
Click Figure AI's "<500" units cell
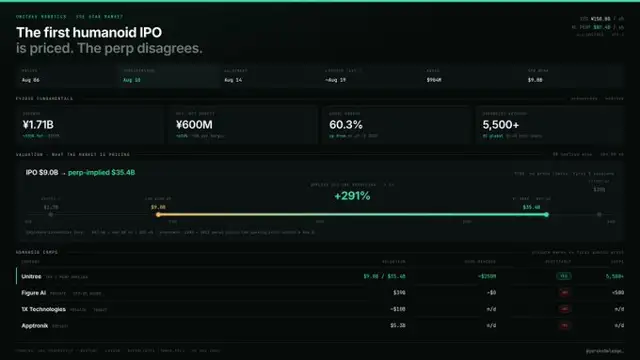pos(618,293)
